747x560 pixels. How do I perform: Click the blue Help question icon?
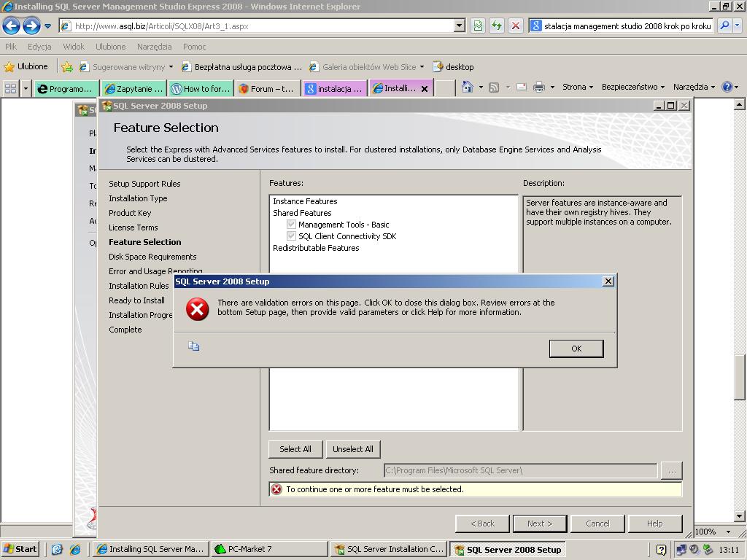coord(727,87)
